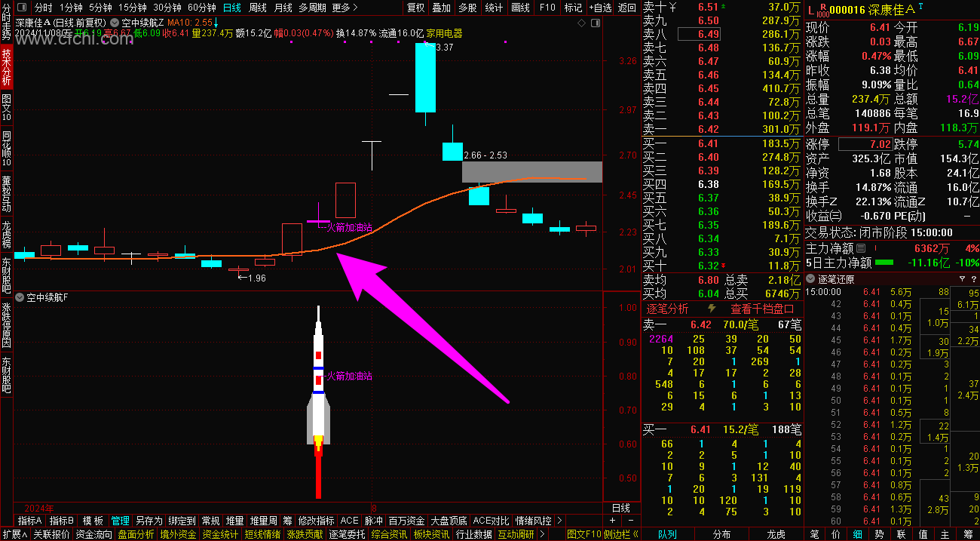Switch to the 队列 queue tab

point(667,534)
